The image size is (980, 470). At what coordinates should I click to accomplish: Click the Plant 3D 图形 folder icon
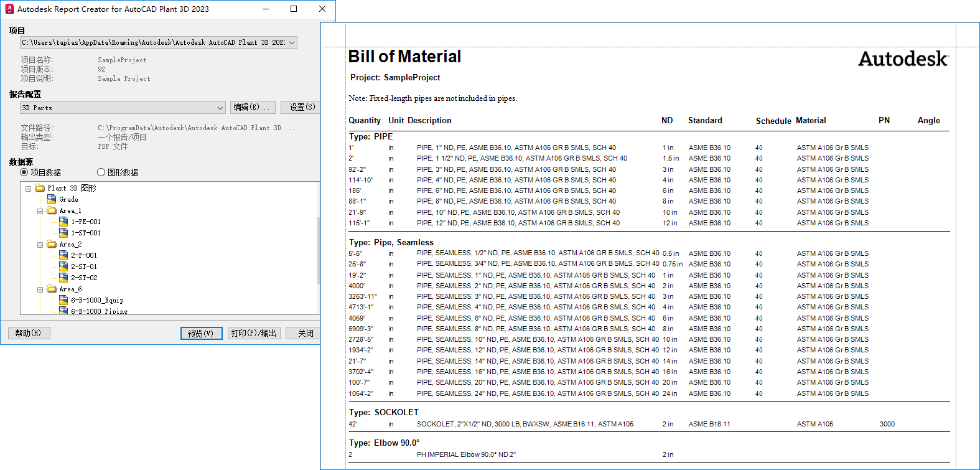point(40,188)
